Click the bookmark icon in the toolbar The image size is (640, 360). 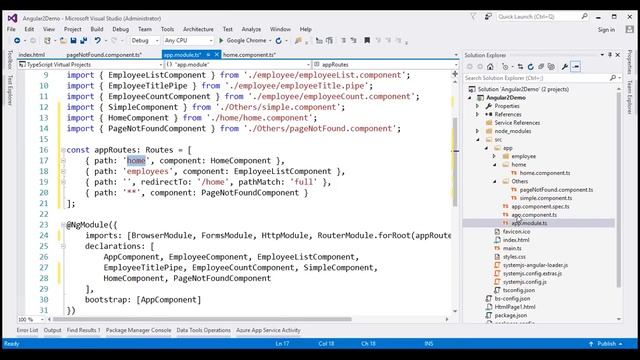(x=367, y=40)
